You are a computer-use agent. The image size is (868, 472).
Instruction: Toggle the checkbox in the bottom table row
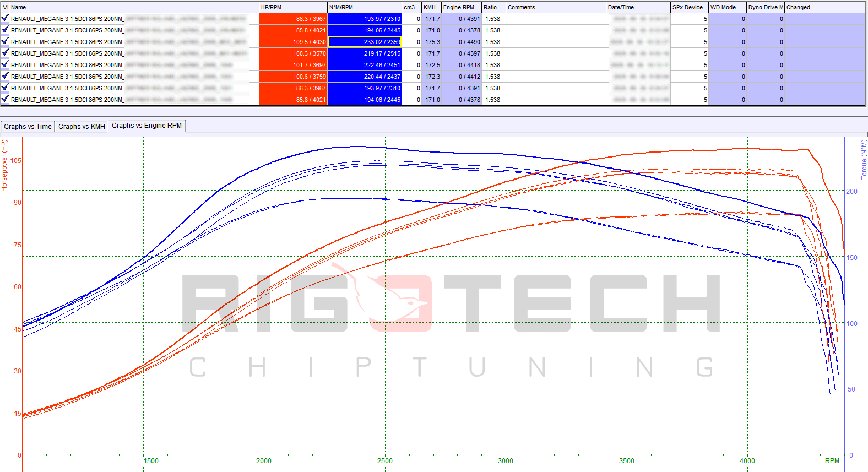click(x=5, y=99)
